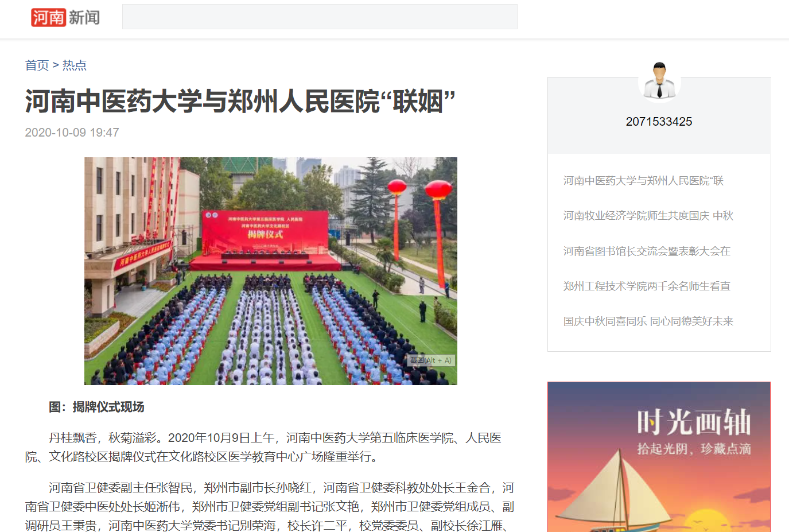Open the 热点 breadcrumb link

tap(75, 65)
